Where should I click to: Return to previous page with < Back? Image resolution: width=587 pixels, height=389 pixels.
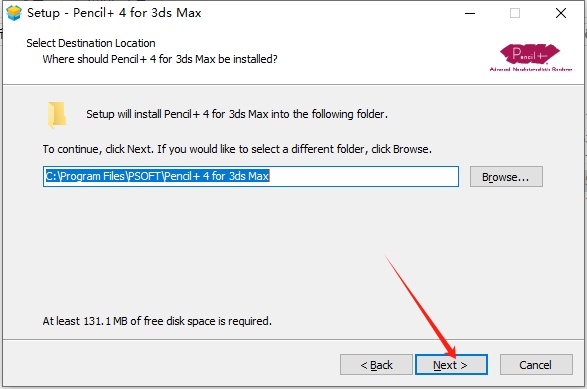(x=376, y=365)
